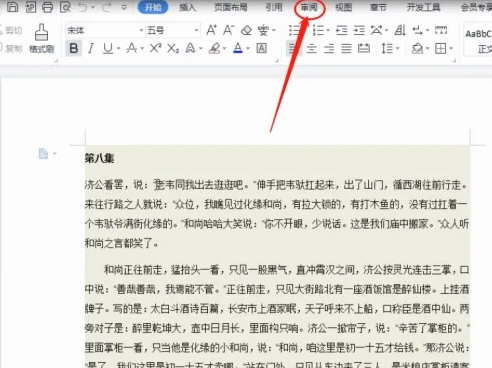Open the 章节 (Section) tab
Screen dimensions: 492x368
[x=378, y=7]
